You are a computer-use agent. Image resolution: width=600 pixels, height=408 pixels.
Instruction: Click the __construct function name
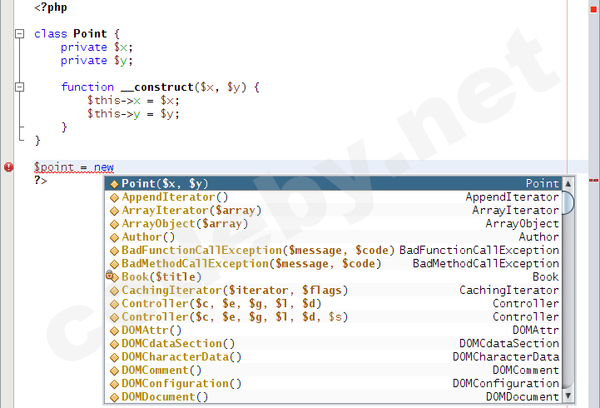[158, 87]
